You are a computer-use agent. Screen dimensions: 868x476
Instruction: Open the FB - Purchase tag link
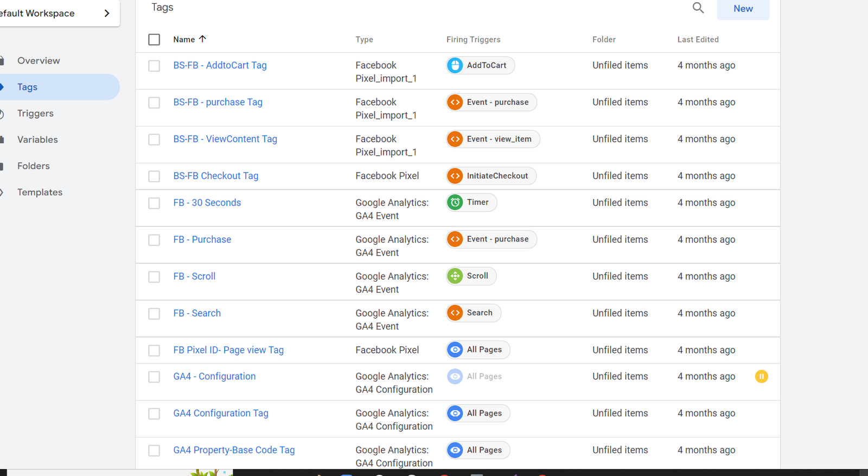(202, 239)
